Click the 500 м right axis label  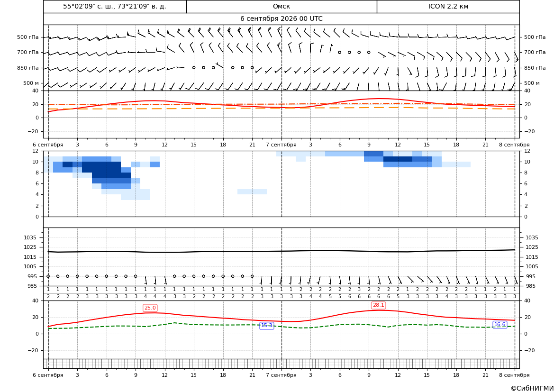click(x=532, y=83)
